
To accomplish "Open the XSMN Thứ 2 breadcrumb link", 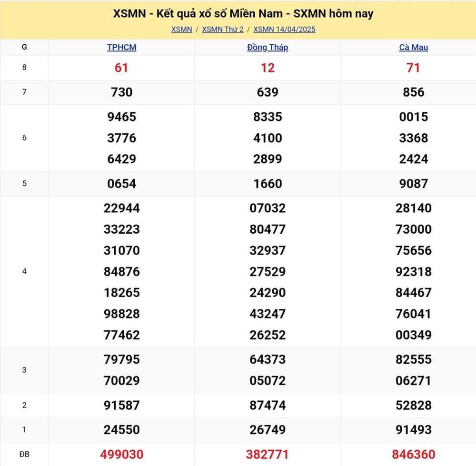I will (x=222, y=30).
